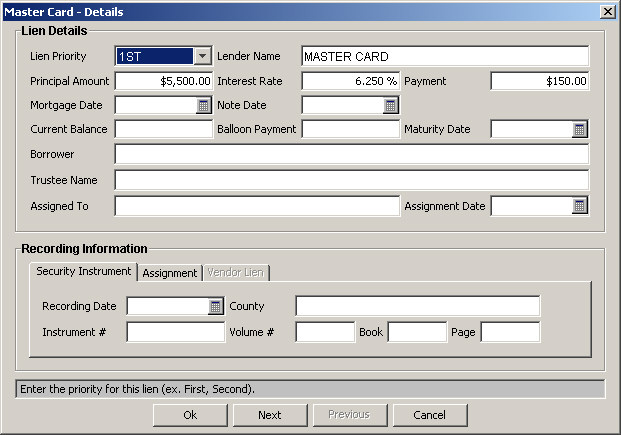621x435 pixels.
Task: Click the Current Balance field
Action: coord(164,129)
